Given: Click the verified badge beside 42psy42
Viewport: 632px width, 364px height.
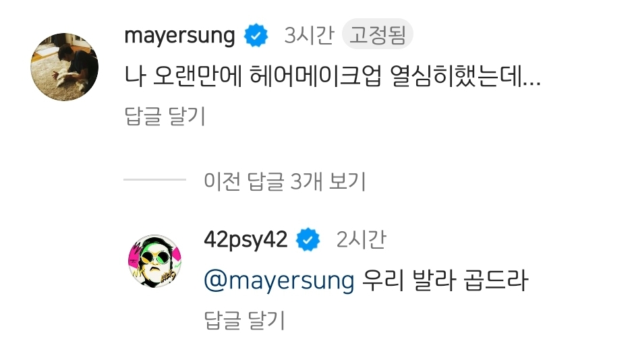Looking at the screenshot, I should [308, 239].
